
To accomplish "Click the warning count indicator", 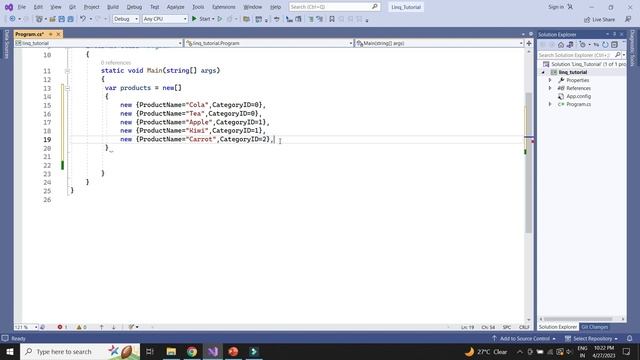I will point(82,327).
